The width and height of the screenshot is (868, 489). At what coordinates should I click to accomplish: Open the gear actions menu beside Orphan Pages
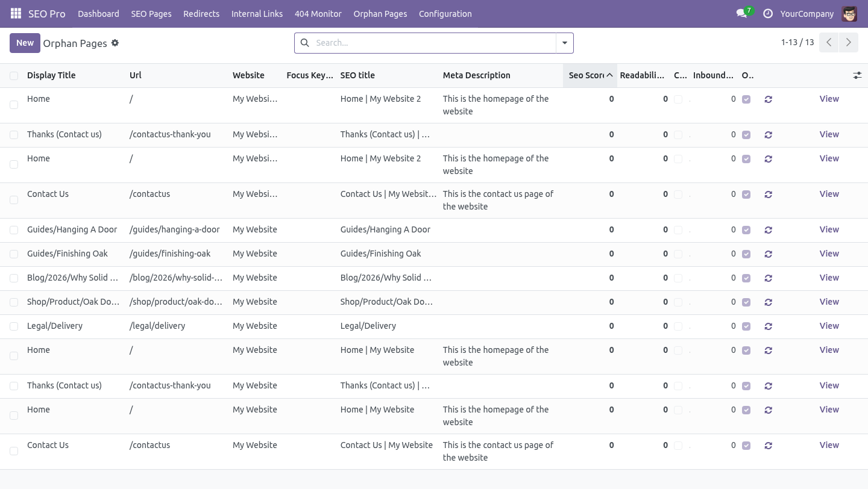pos(115,43)
